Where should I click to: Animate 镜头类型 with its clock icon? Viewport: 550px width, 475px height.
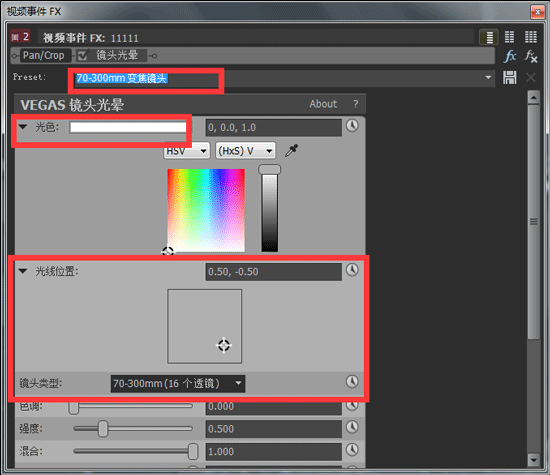coord(352,381)
